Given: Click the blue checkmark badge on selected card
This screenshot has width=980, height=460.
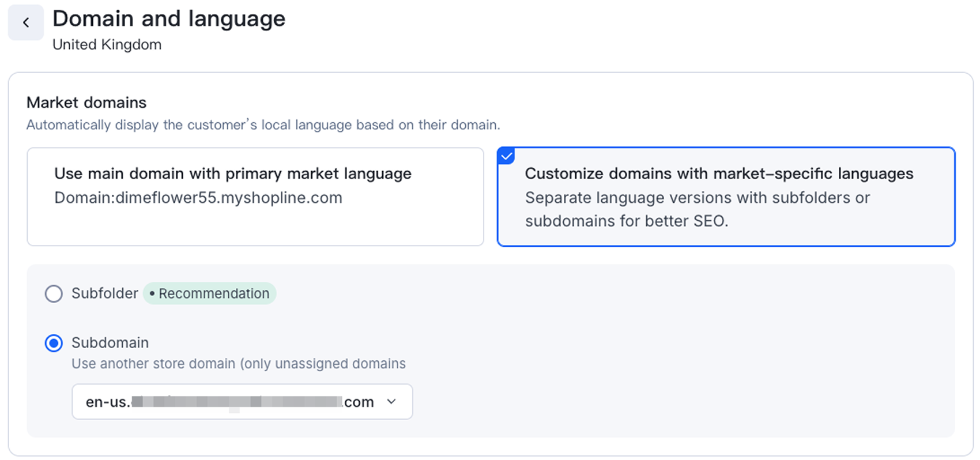Looking at the screenshot, I should pos(506,156).
